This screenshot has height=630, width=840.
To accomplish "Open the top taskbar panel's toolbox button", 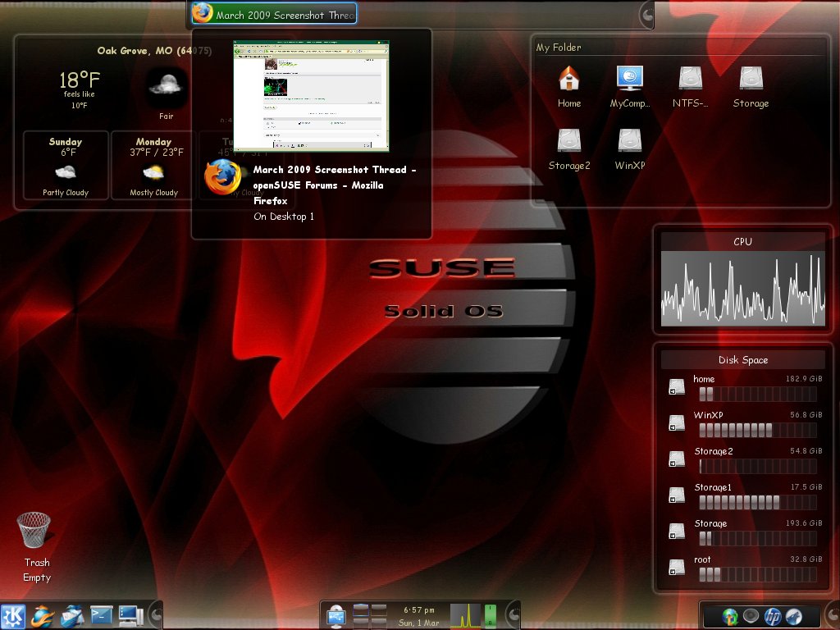I will (647, 15).
